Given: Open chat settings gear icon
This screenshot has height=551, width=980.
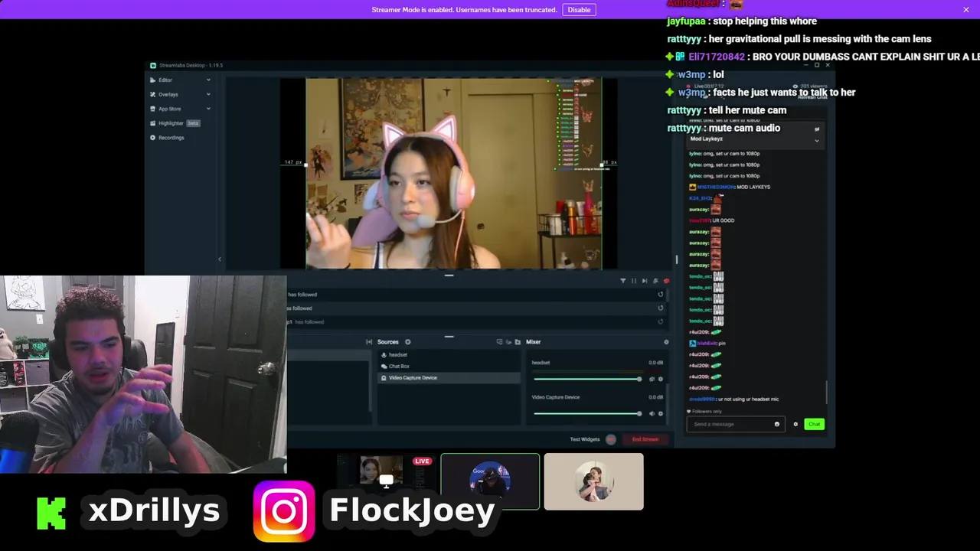Looking at the screenshot, I should [x=795, y=424].
